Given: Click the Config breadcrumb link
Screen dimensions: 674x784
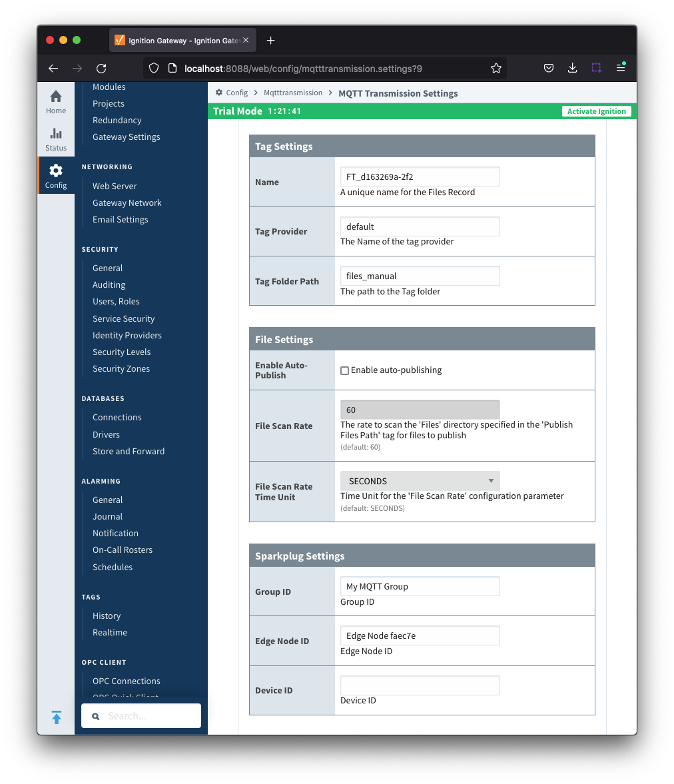Looking at the screenshot, I should tap(236, 93).
